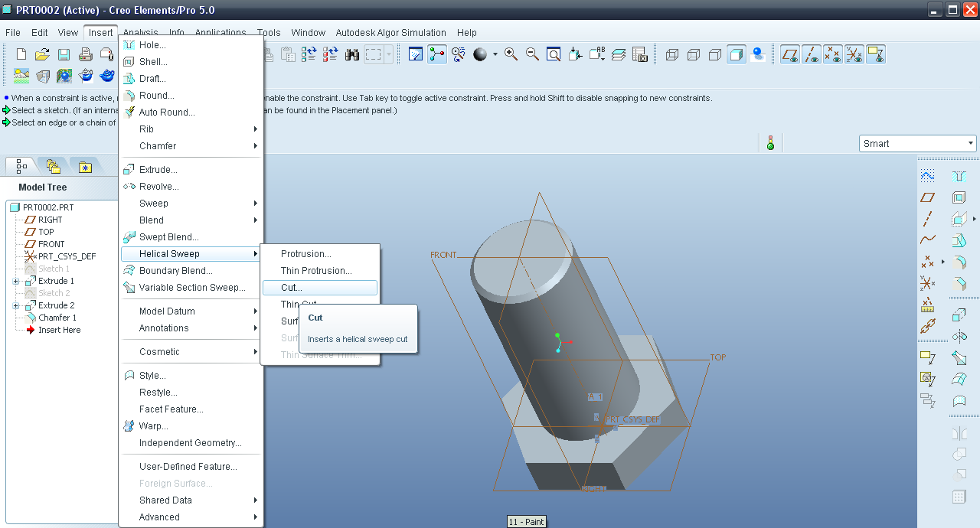
Task: Toggle coordinate systems display
Action: 854,54
